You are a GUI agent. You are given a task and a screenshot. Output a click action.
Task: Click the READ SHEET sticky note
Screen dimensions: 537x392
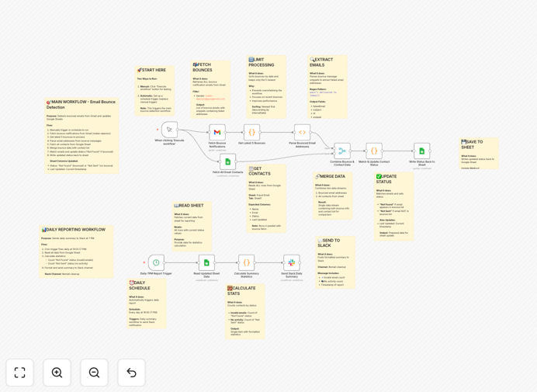coord(192,226)
